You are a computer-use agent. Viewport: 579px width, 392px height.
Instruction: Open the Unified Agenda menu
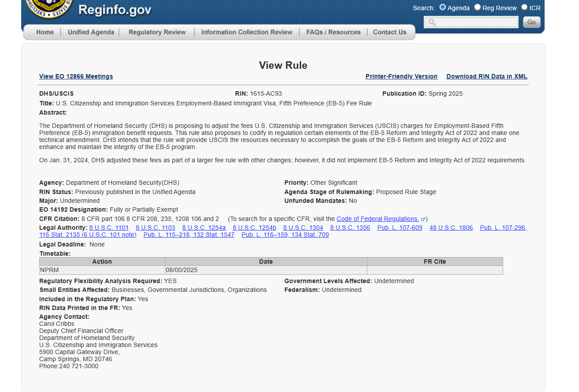pos(91,32)
